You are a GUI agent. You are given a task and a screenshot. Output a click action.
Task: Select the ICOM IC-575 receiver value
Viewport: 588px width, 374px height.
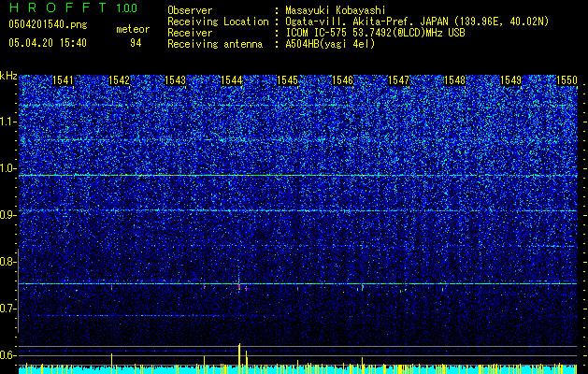(x=376, y=33)
